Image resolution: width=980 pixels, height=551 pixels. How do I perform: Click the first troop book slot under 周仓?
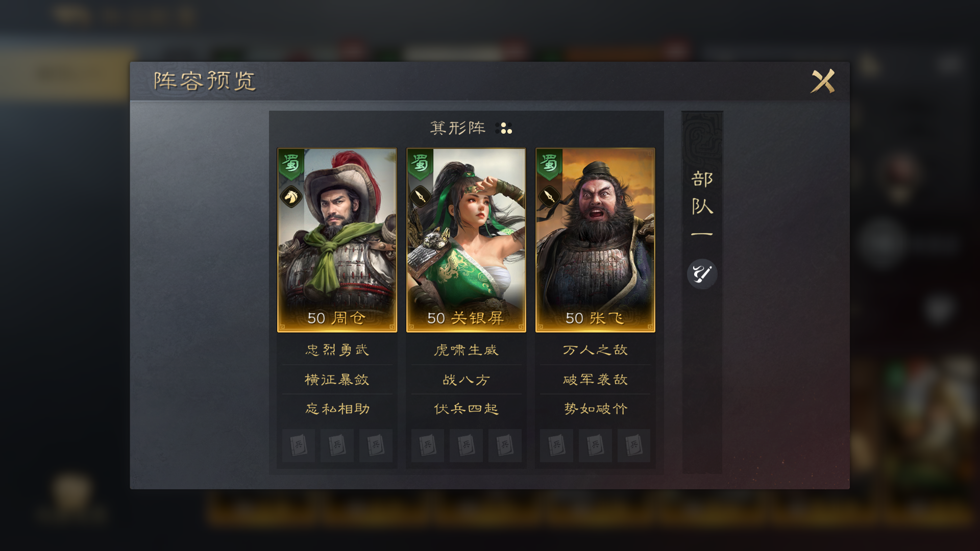click(299, 445)
